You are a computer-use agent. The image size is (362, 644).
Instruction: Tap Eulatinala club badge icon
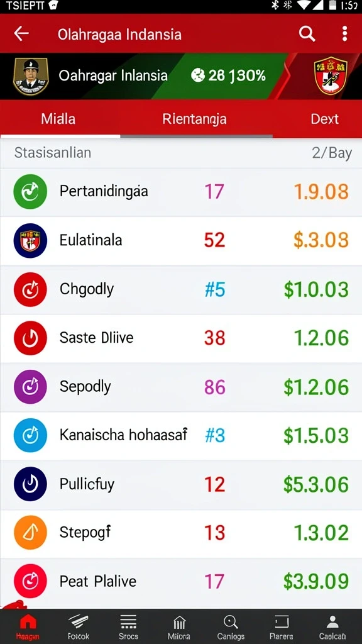point(30,240)
